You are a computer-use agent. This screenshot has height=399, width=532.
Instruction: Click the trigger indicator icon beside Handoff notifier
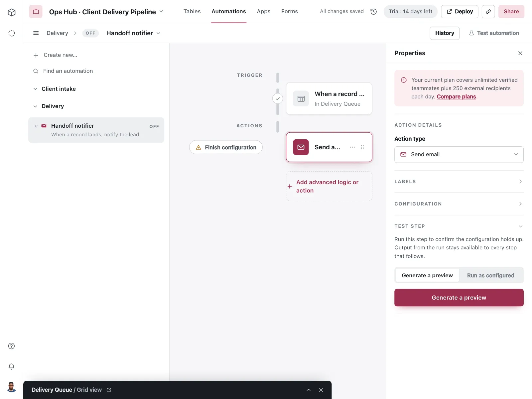click(36, 126)
